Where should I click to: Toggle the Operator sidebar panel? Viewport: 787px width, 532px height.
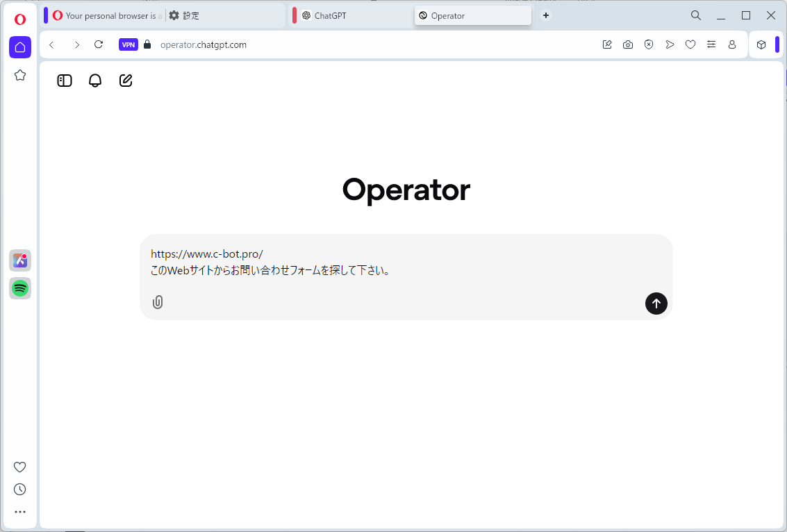pyautogui.click(x=65, y=81)
